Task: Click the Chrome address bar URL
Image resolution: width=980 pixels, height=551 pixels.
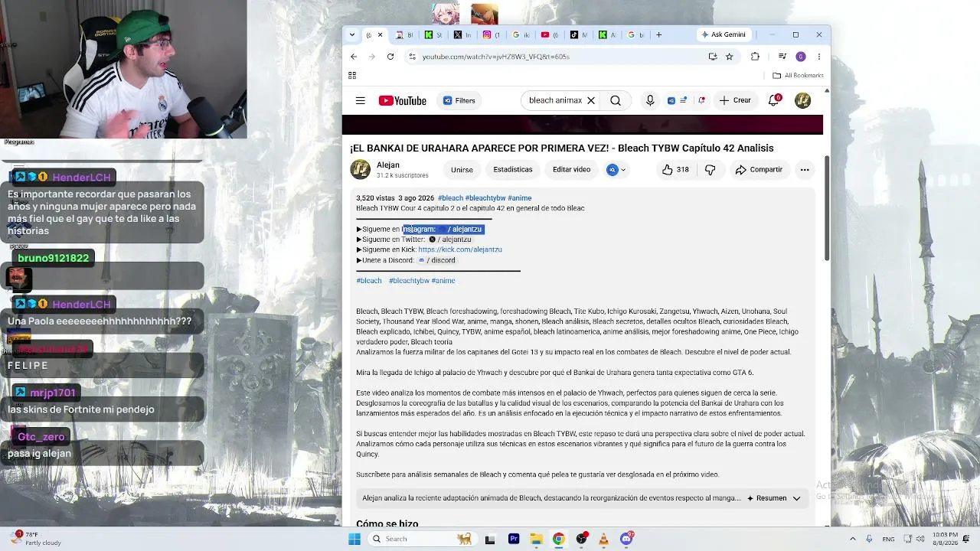Action: tap(496, 57)
